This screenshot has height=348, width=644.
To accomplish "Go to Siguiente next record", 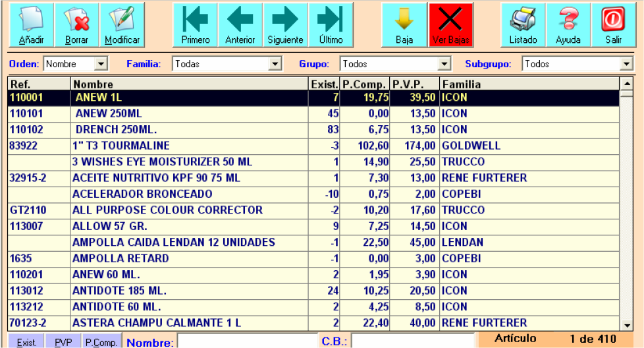I will pyautogui.click(x=285, y=24).
